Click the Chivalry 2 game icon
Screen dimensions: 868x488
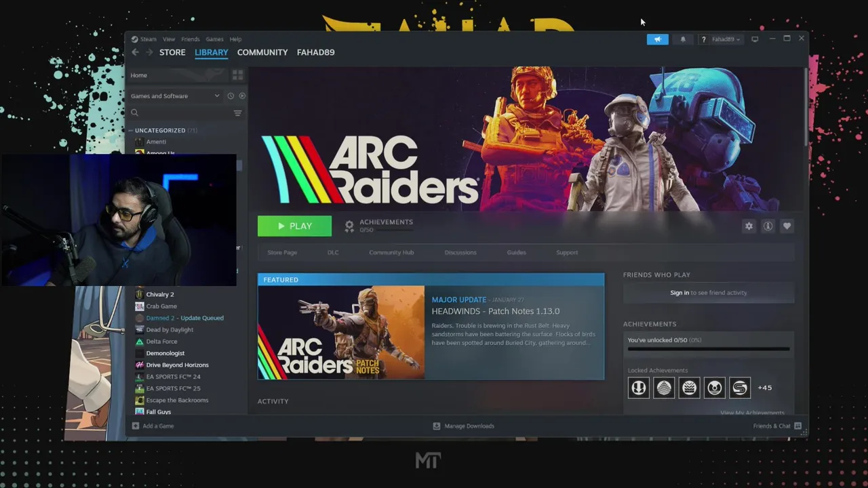[x=139, y=294]
